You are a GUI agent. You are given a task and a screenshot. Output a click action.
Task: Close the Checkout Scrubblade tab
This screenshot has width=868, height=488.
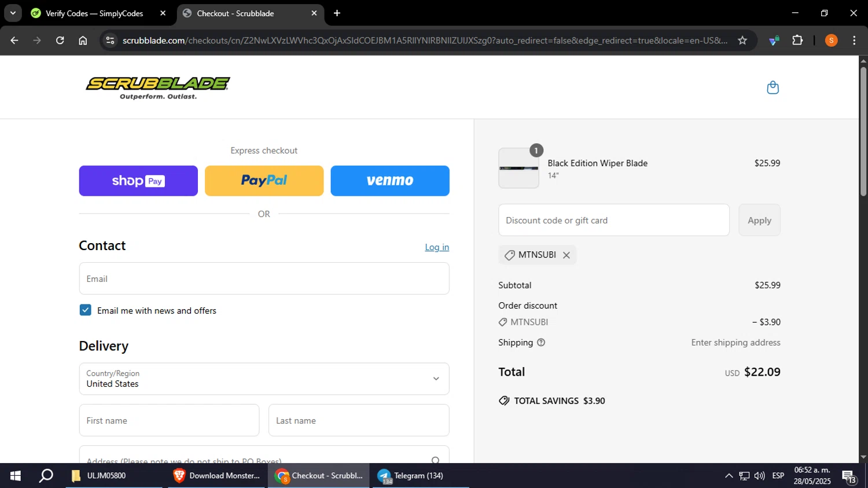coord(314,13)
